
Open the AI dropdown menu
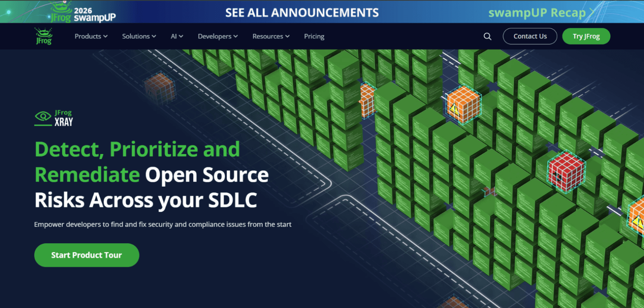(x=177, y=36)
